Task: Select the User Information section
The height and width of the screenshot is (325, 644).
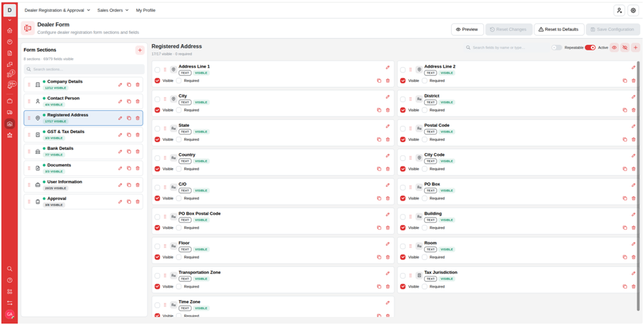Action: point(83,185)
